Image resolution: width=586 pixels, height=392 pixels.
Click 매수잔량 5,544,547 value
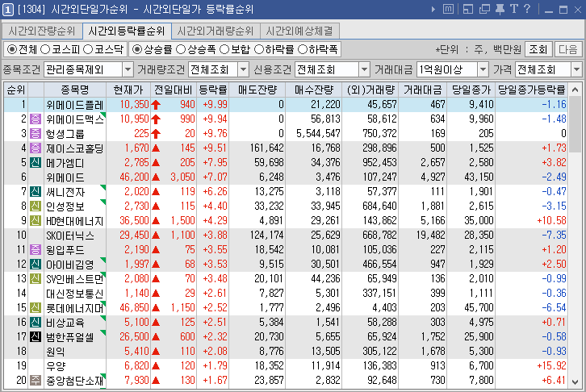click(x=318, y=134)
